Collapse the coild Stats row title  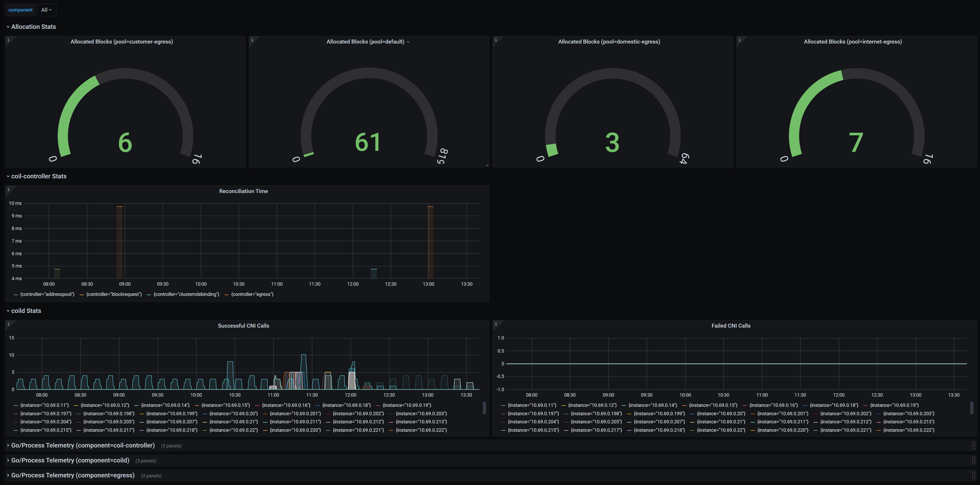[x=26, y=311]
